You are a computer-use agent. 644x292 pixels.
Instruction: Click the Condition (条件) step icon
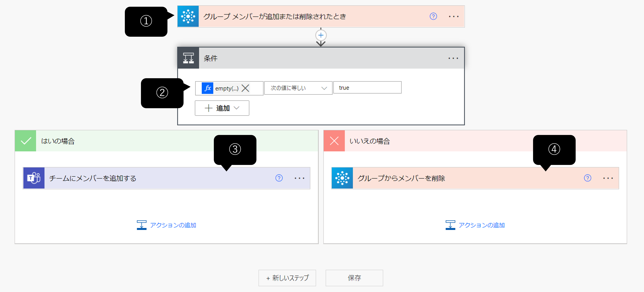click(188, 58)
